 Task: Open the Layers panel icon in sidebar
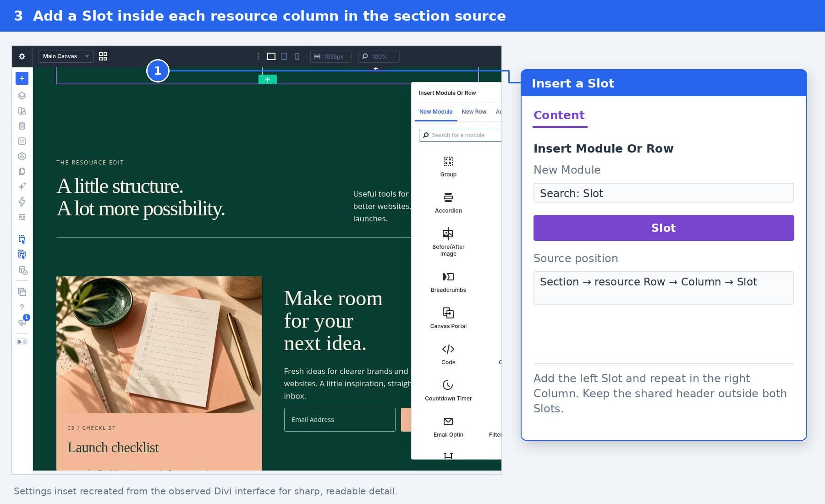tap(22, 96)
